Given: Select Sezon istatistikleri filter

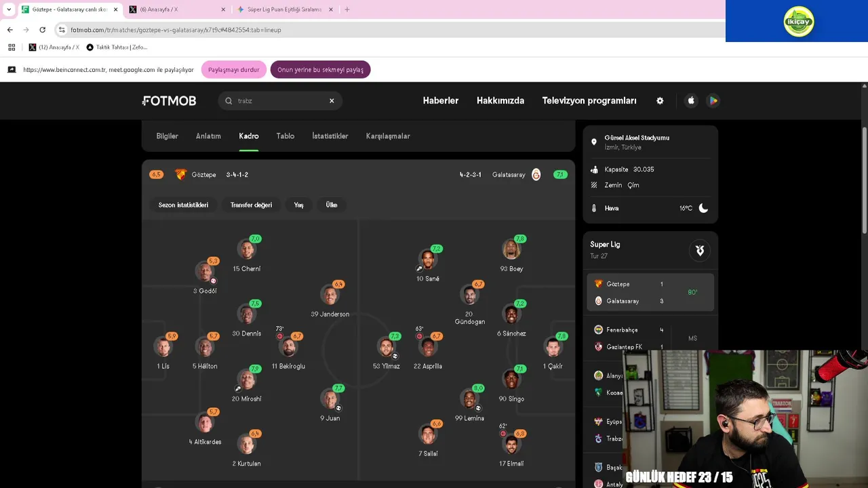Looking at the screenshot, I should tap(183, 205).
